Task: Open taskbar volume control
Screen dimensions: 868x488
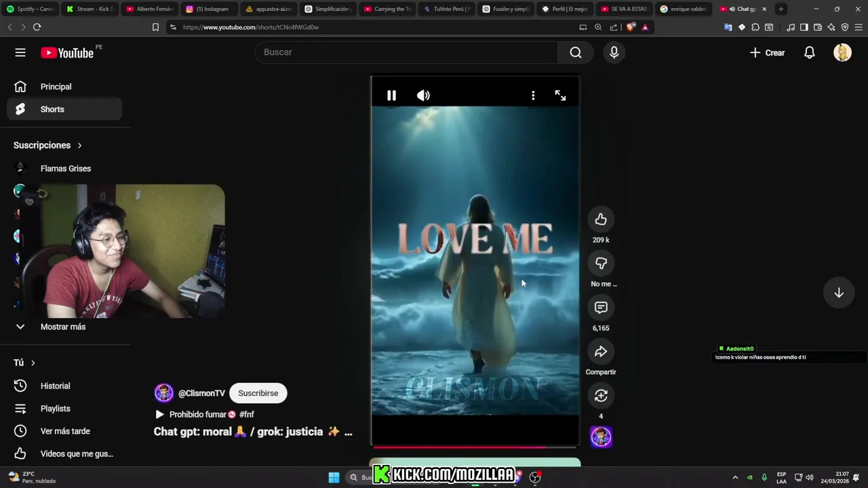Action: (x=809, y=477)
